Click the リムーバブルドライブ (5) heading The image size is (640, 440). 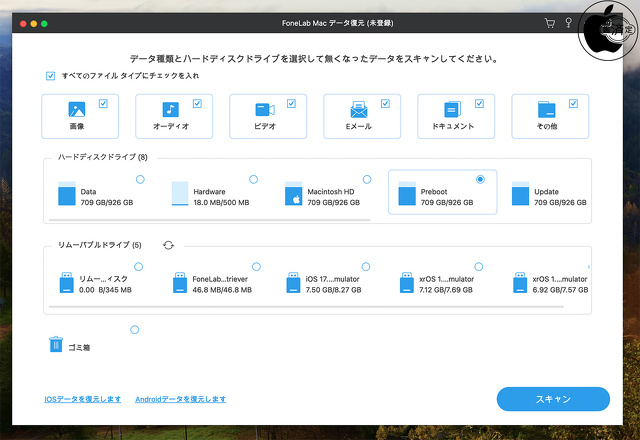point(100,245)
